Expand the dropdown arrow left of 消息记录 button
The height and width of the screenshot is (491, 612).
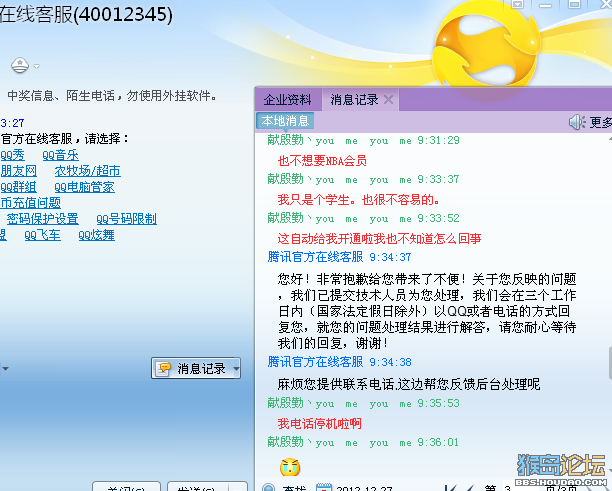coord(5,368)
